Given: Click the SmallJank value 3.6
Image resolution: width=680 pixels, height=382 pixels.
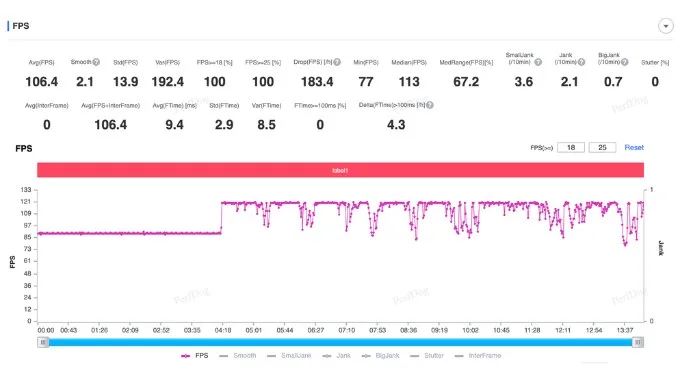Looking at the screenshot, I should pyautogui.click(x=524, y=82).
